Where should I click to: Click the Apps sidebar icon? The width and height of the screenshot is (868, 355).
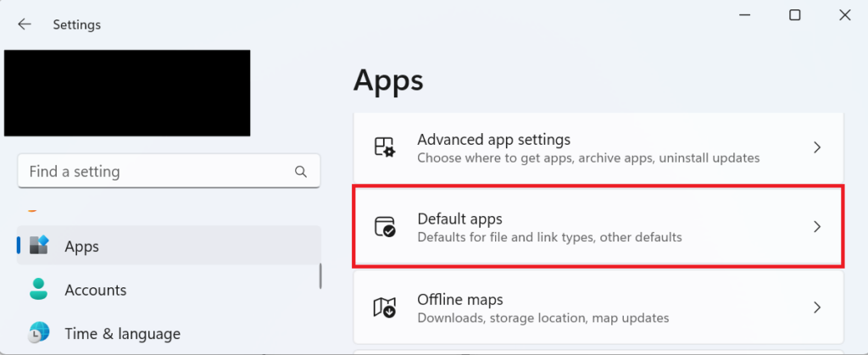(x=39, y=245)
